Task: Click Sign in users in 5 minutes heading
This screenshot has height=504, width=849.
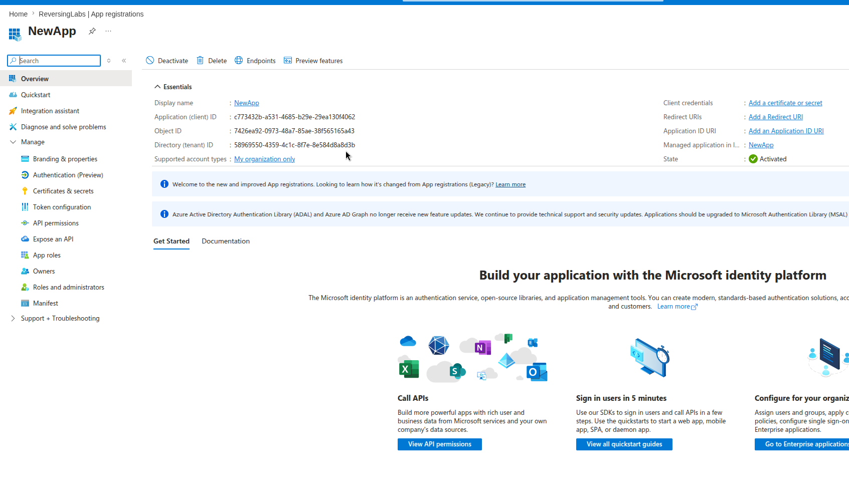Action: coord(621,398)
